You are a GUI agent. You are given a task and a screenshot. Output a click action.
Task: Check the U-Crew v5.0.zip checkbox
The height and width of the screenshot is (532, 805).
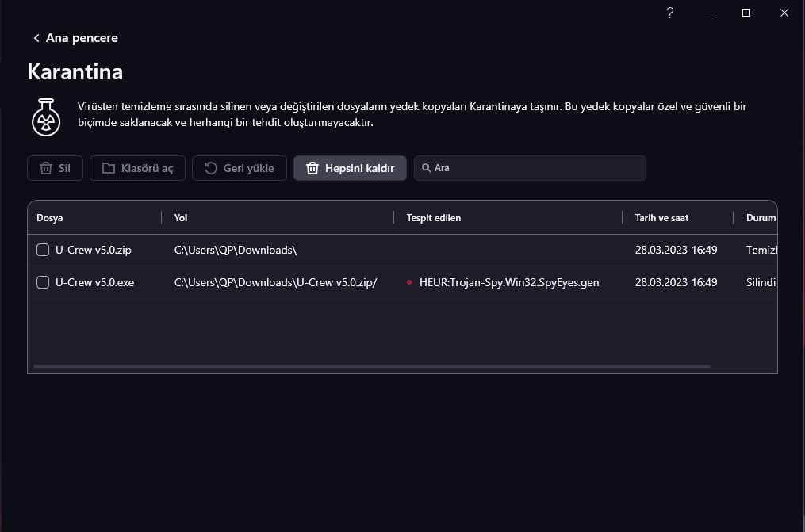click(x=43, y=251)
